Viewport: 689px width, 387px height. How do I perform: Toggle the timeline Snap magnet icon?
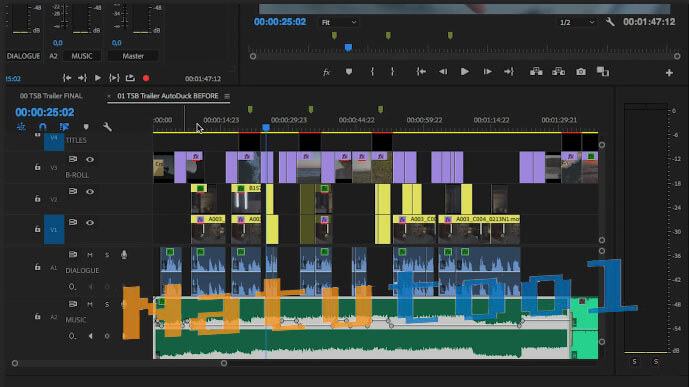43,127
